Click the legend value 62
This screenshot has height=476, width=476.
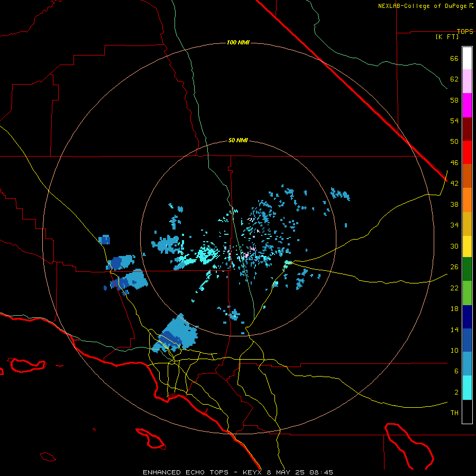[454, 79]
